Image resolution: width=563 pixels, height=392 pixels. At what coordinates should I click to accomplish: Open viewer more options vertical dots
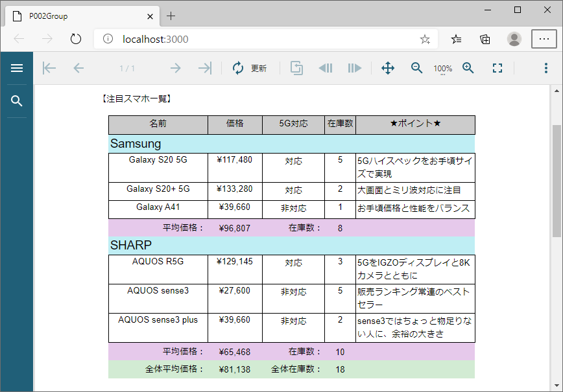click(x=545, y=68)
